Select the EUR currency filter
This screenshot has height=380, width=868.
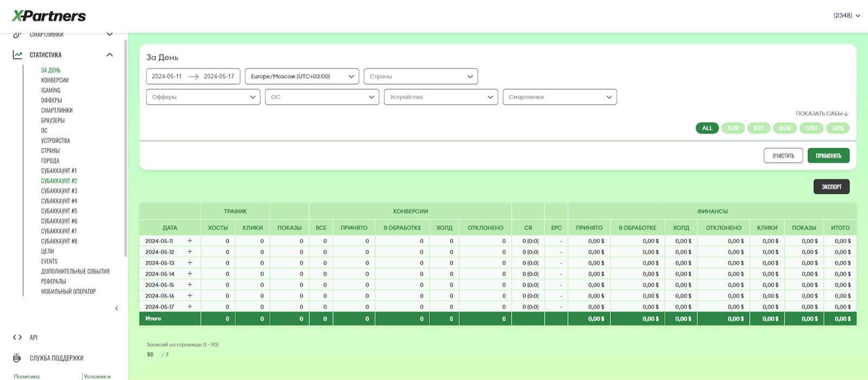coord(733,128)
